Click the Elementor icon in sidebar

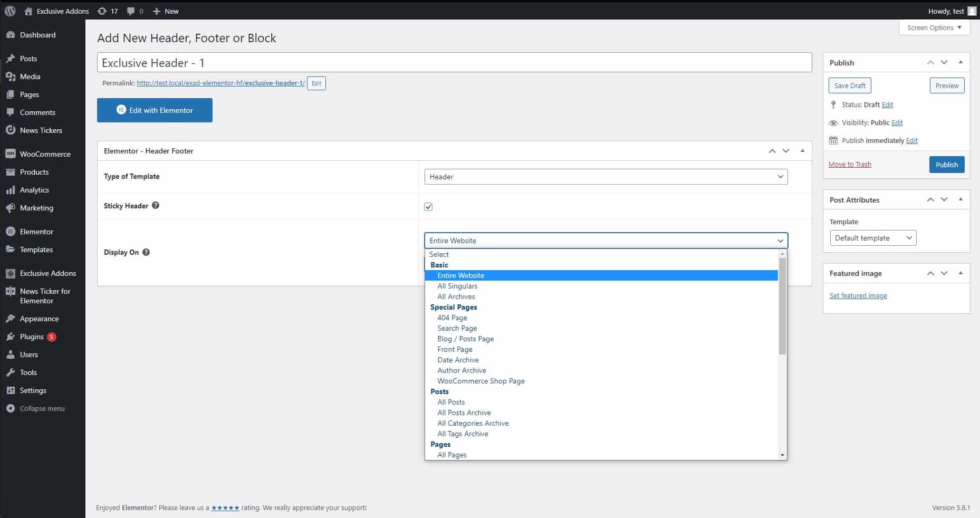[x=11, y=232]
